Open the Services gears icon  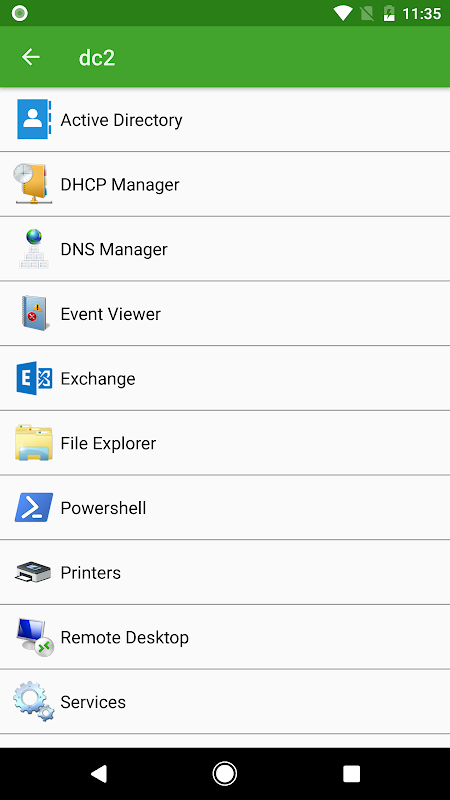coord(34,701)
